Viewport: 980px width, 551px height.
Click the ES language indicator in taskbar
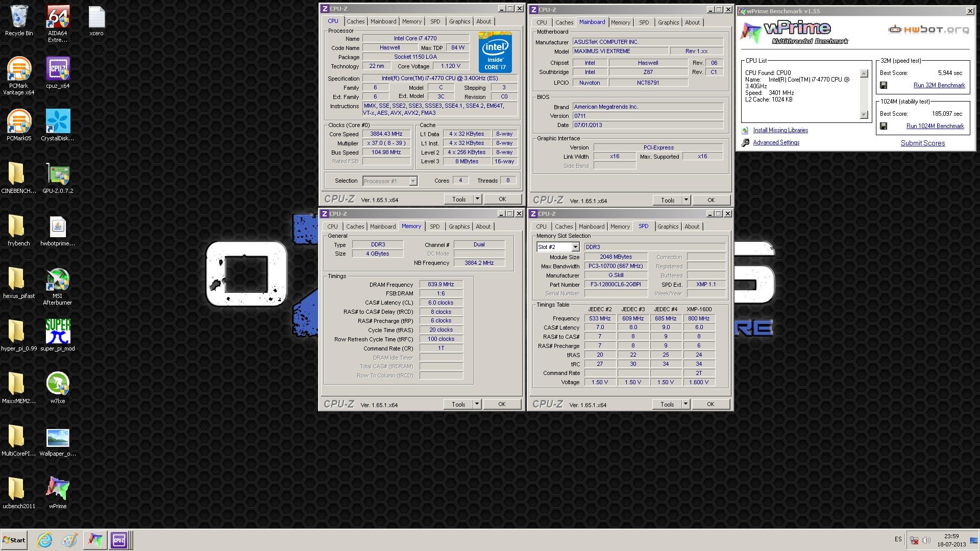(x=898, y=539)
